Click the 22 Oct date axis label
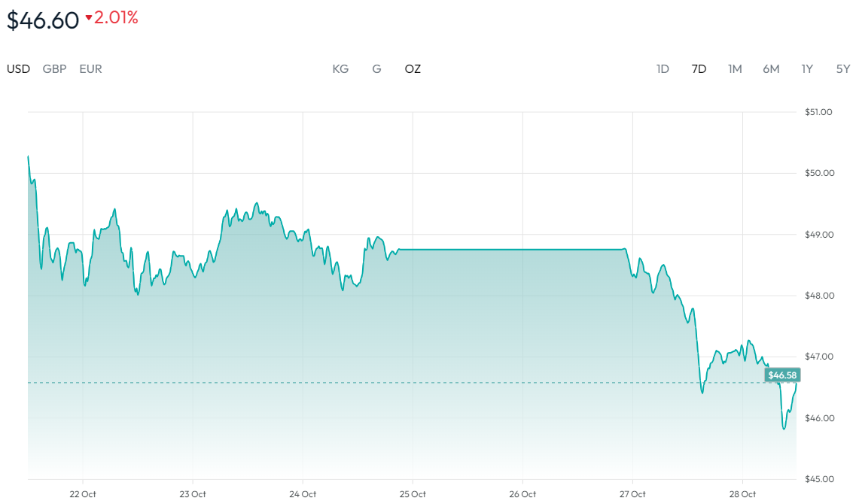Image resolution: width=856 pixels, height=504 pixels. pos(83,494)
